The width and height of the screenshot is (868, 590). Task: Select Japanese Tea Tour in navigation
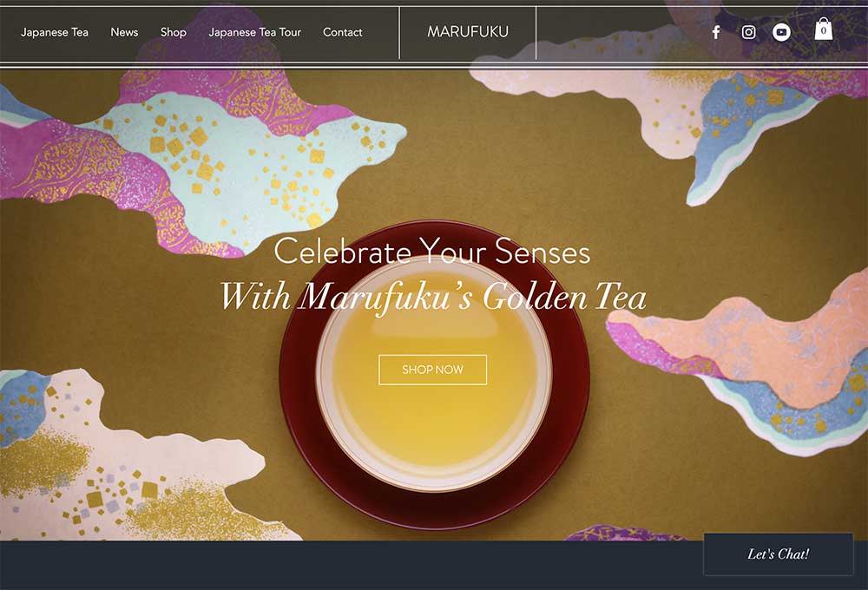click(254, 32)
